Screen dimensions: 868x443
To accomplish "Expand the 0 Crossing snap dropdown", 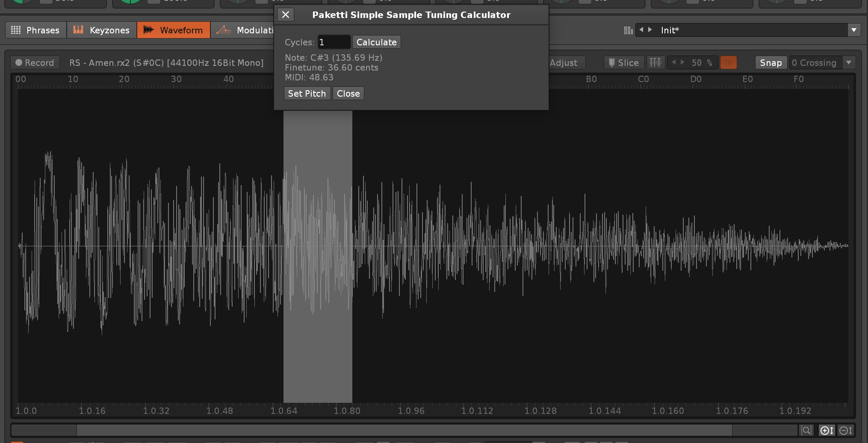I will pyautogui.click(x=849, y=63).
